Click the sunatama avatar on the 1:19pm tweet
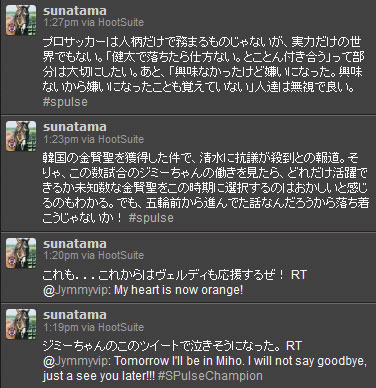This screenshot has width=376, height=388. point(21,324)
